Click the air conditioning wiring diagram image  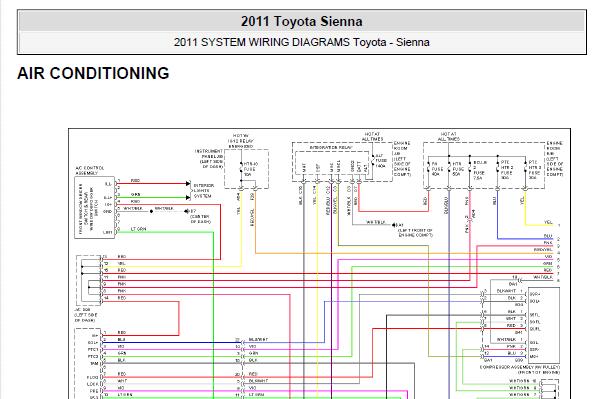click(319, 264)
